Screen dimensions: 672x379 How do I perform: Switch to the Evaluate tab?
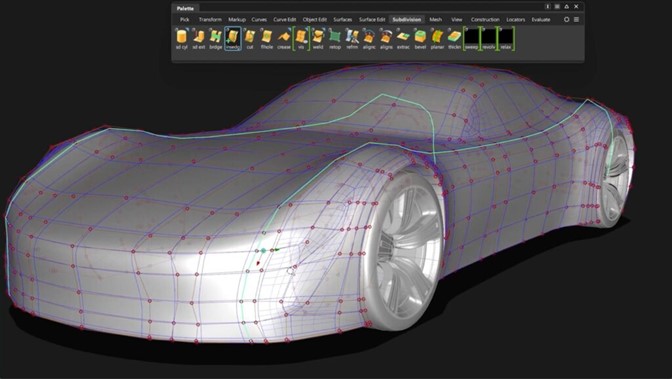(541, 19)
